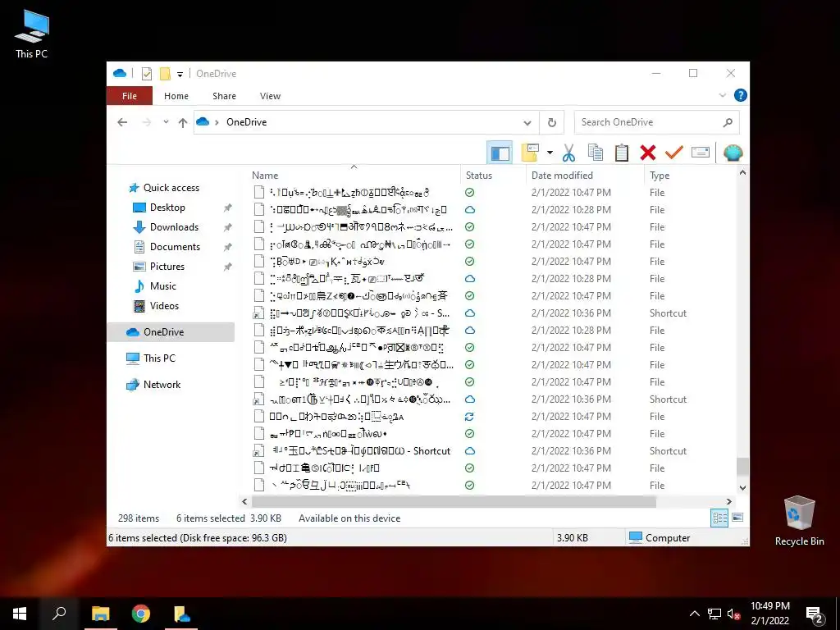
Task: Switch to Large icons view button in status bar
Action: [x=737, y=518]
